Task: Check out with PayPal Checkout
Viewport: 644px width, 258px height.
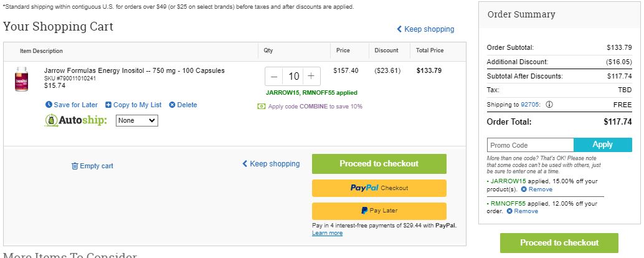Action: coord(379,188)
